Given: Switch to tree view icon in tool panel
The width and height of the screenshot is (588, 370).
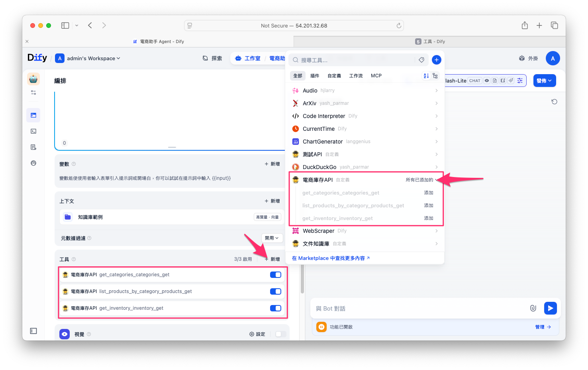Looking at the screenshot, I should point(435,76).
